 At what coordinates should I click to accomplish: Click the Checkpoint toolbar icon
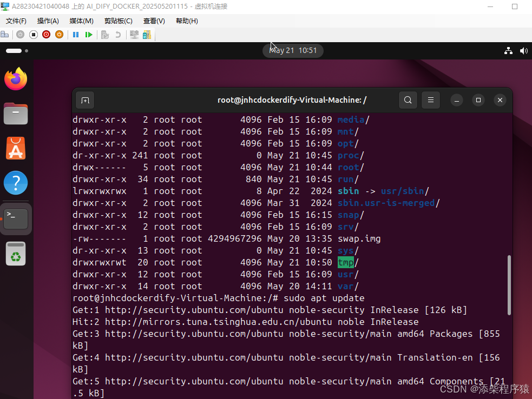click(105, 35)
